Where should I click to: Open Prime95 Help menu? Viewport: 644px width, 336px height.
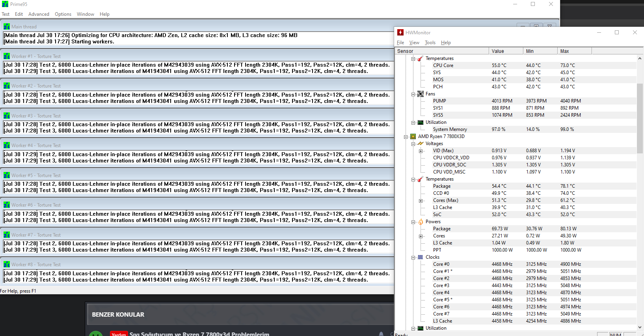104,14
